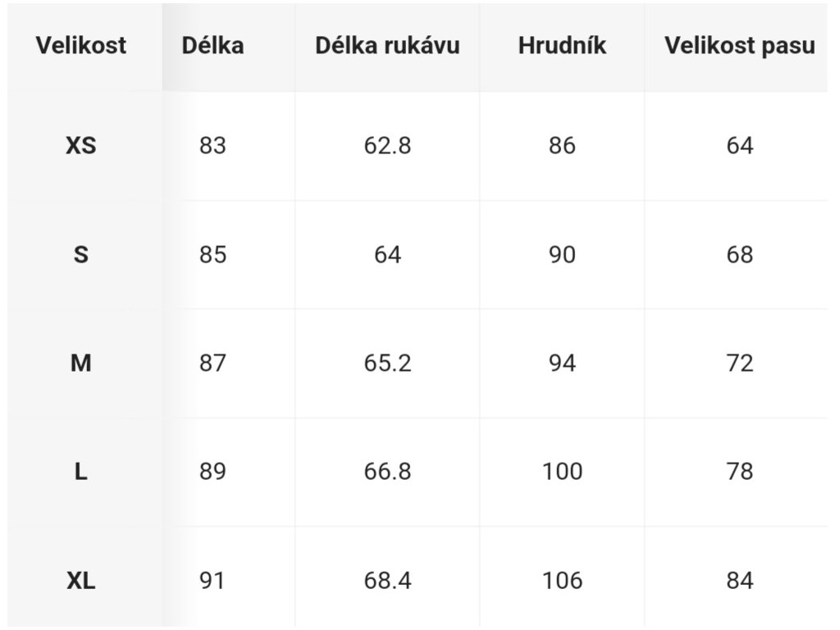840x630 pixels.
Task: Select sleeve length value 62.8
Action: 387,146
